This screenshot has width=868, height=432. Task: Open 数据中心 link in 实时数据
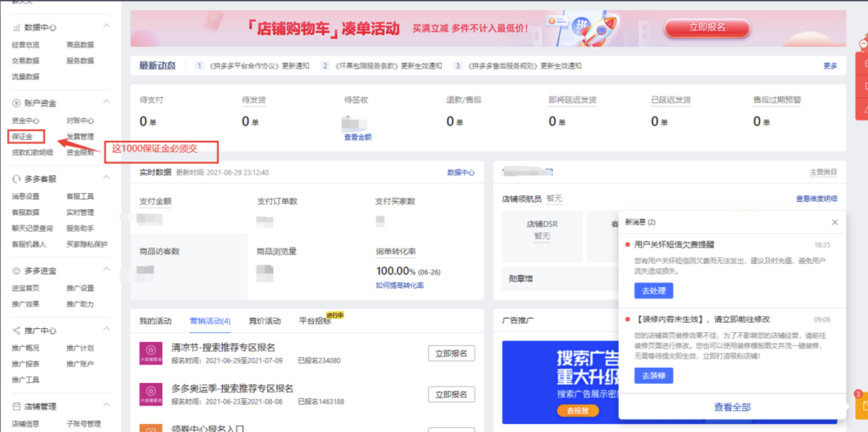click(x=461, y=172)
